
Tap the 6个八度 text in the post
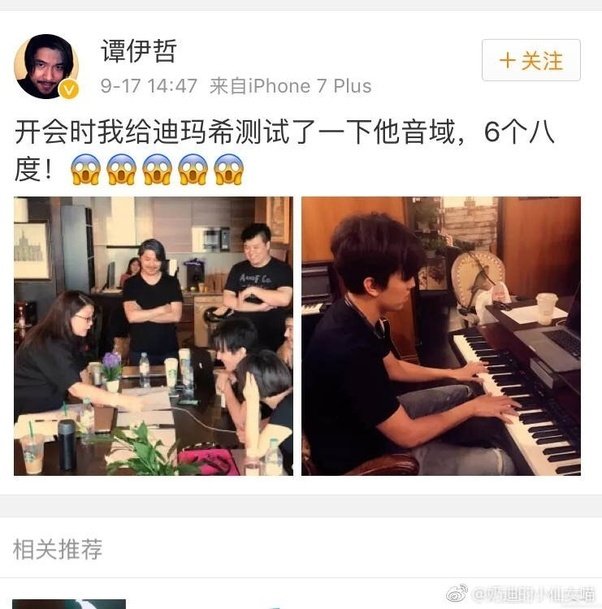(519, 132)
